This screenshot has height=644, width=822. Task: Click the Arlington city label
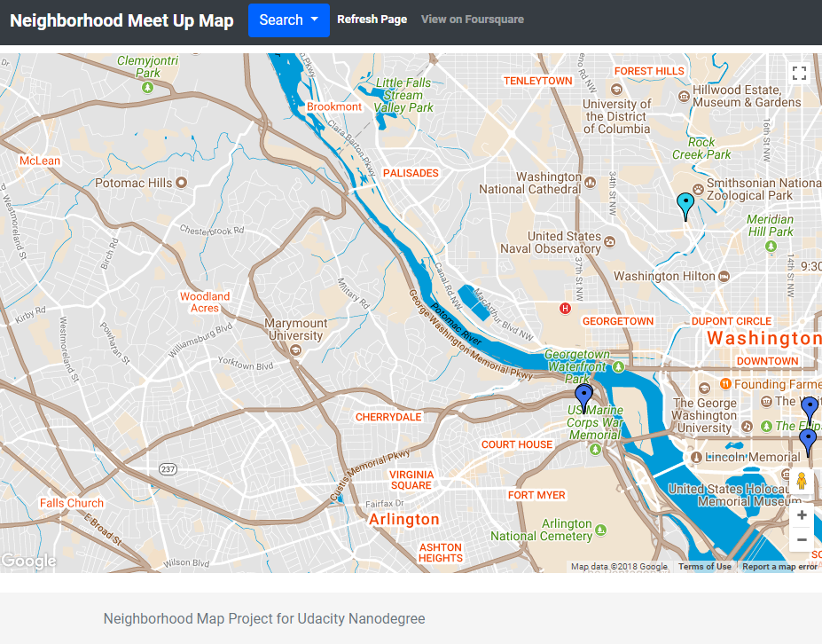[x=403, y=519]
